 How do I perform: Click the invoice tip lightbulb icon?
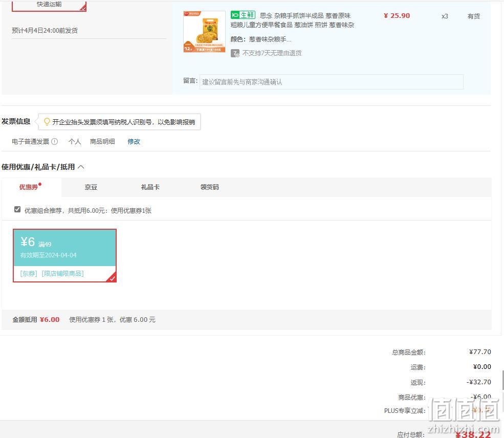pos(47,122)
